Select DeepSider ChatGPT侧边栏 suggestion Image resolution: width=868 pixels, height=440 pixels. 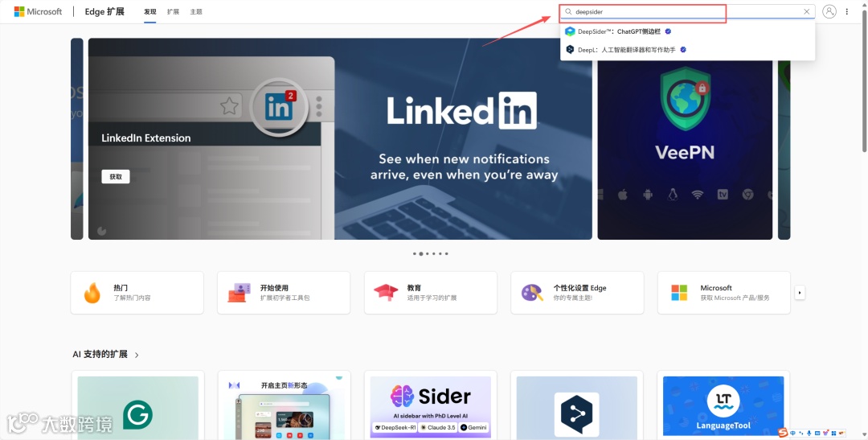tap(687, 31)
